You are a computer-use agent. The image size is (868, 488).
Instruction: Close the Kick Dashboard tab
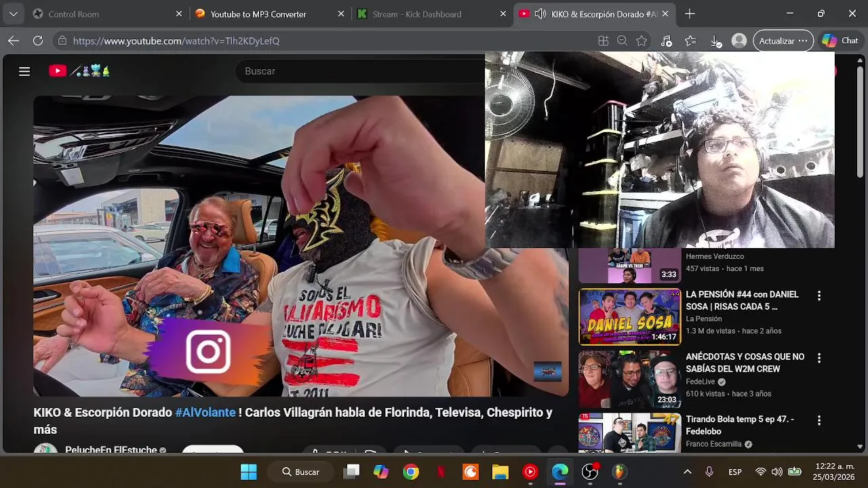(x=503, y=14)
